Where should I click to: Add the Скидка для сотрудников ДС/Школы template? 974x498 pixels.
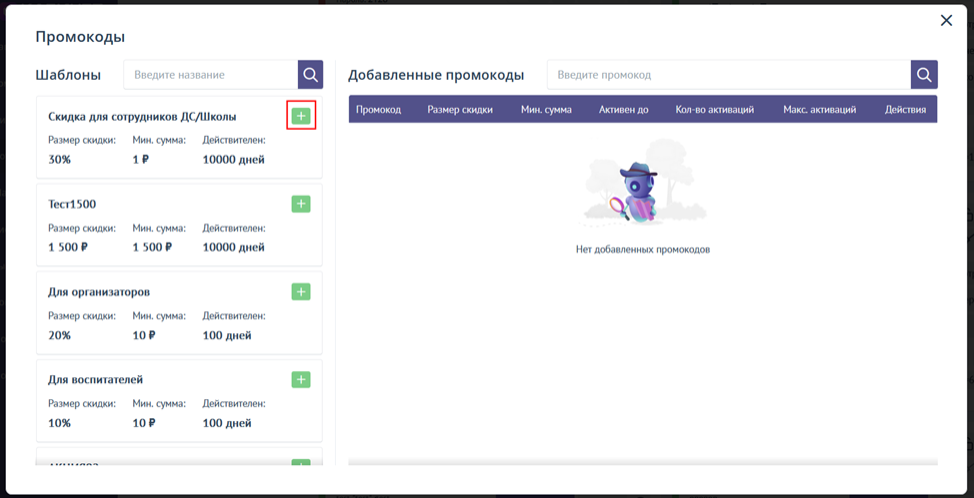[x=301, y=116]
